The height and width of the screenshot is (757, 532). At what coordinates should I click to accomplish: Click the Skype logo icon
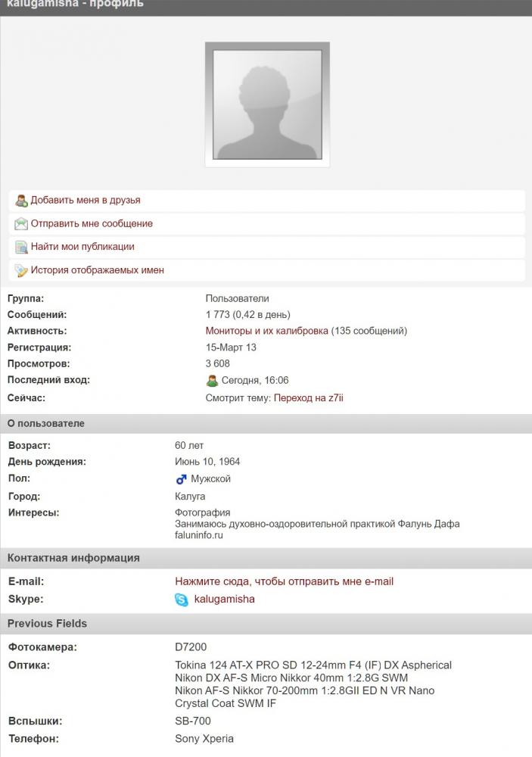pyautogui.click(x=182, y=600)
